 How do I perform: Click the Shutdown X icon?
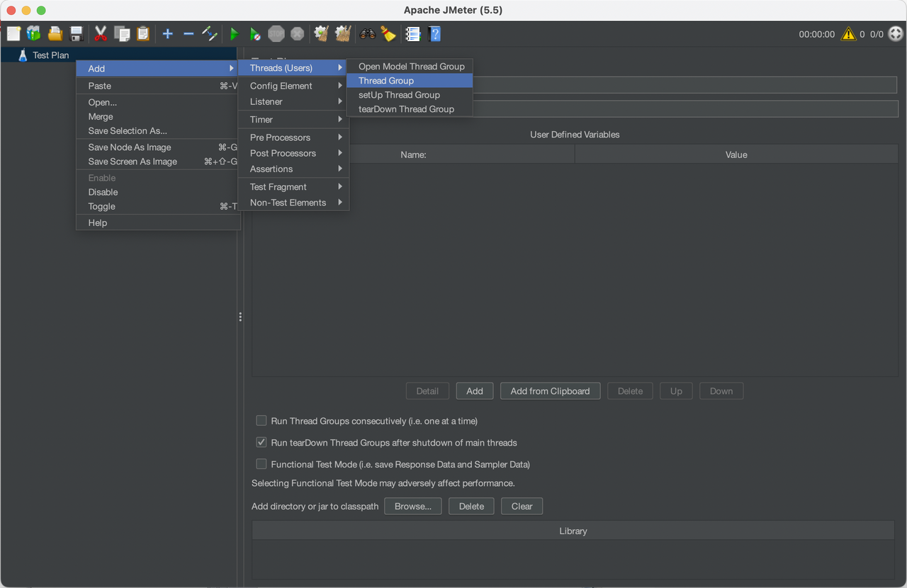point(298,33)
